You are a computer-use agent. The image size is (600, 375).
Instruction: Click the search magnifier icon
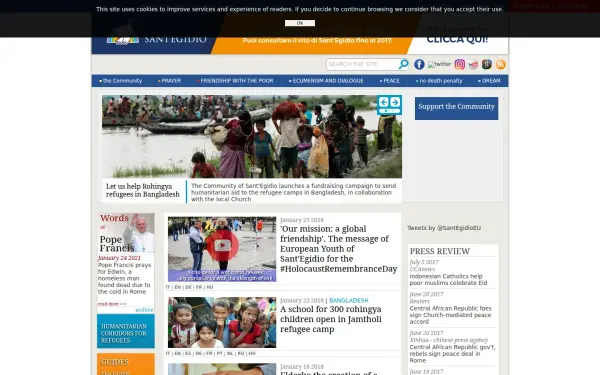coord(403,64)
